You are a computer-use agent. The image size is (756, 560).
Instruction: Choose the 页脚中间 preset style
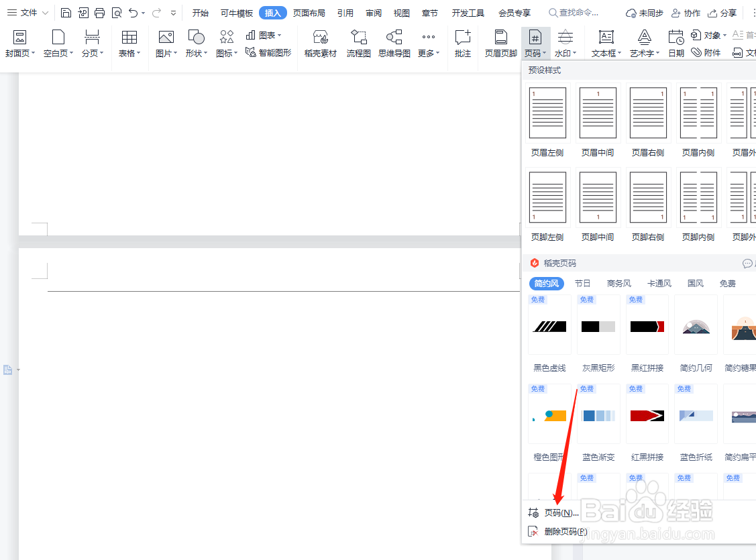tap(598, 205)
